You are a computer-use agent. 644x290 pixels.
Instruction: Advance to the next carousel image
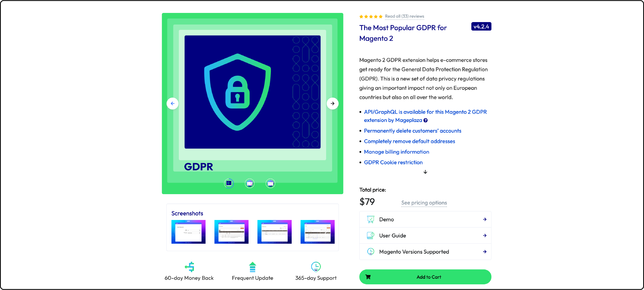coord(332,103)
